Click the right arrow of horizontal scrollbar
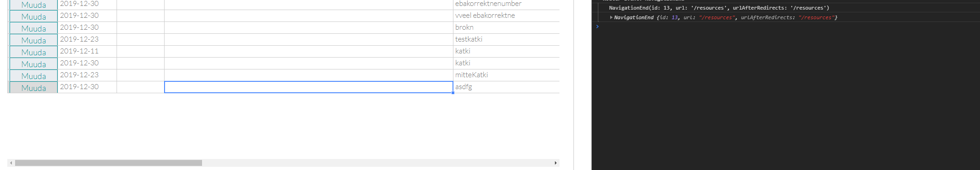Screen dimensions: 980x170 click(x=555, y=163)
